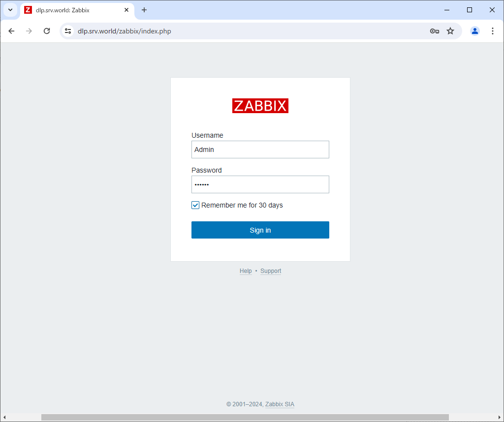
Task: Open Chrome profile avatar
Action: (475, 31)
